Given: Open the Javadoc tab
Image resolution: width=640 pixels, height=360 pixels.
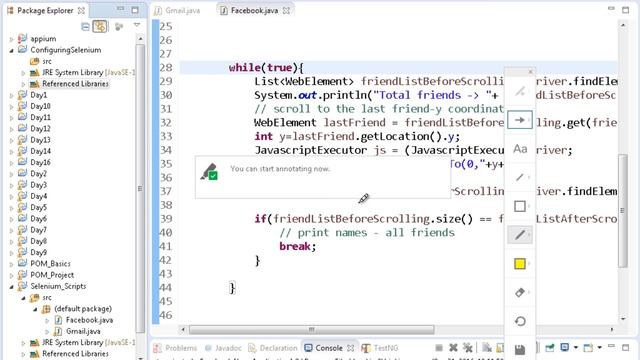Looking at the screenshot, I should pyautogui.click(x=223, y=348).
